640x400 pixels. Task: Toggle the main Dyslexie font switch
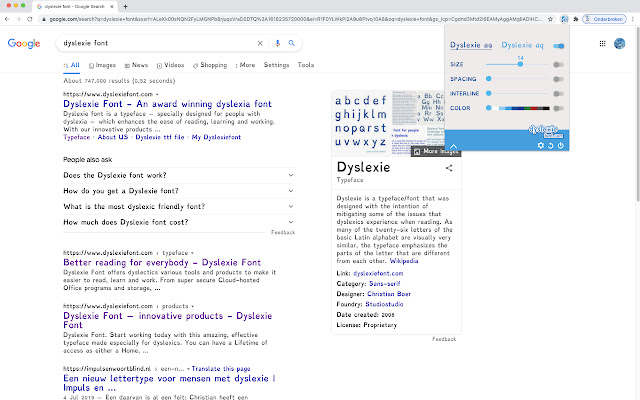(x=558, y=45)
